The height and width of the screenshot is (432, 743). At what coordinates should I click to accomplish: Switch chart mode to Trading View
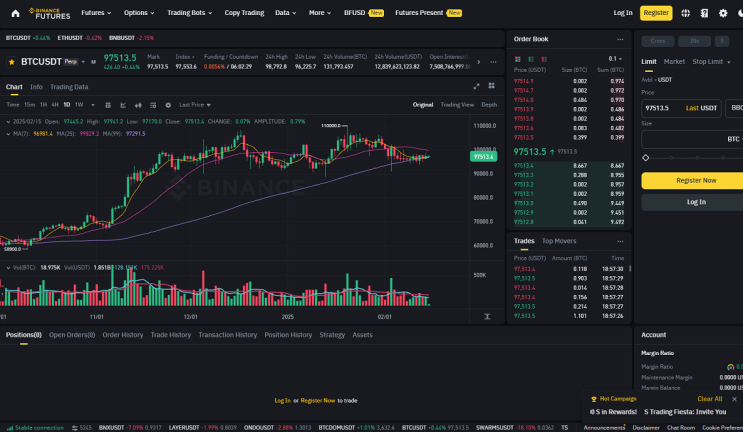click(x=457, y=105)
